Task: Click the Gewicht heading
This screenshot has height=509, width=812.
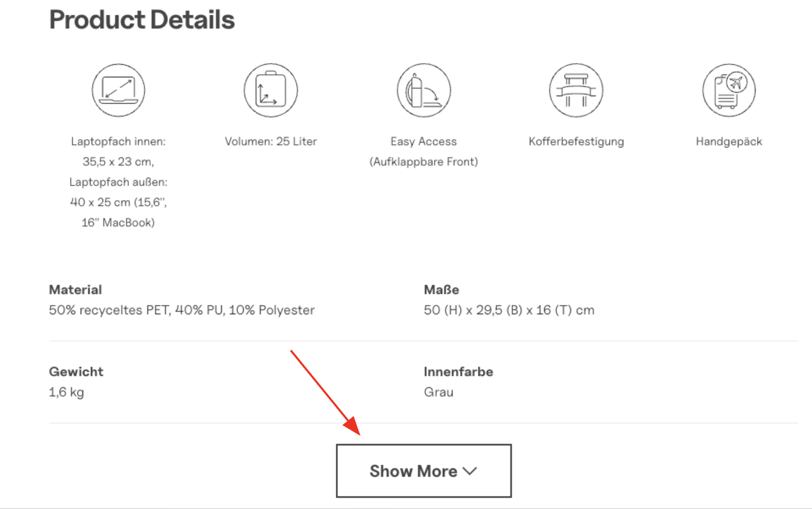Action: (76, 372)
